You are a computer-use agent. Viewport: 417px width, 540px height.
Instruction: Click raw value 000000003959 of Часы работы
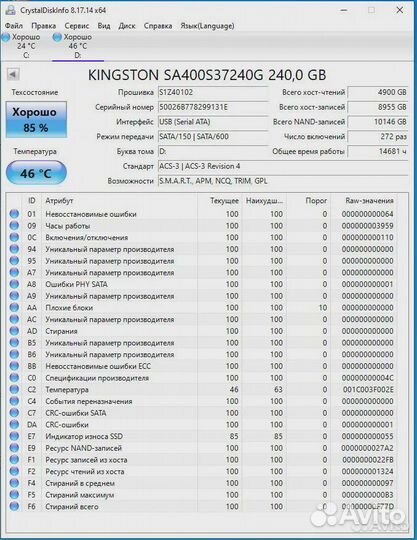pyautogui.click(x=367, y=226)
